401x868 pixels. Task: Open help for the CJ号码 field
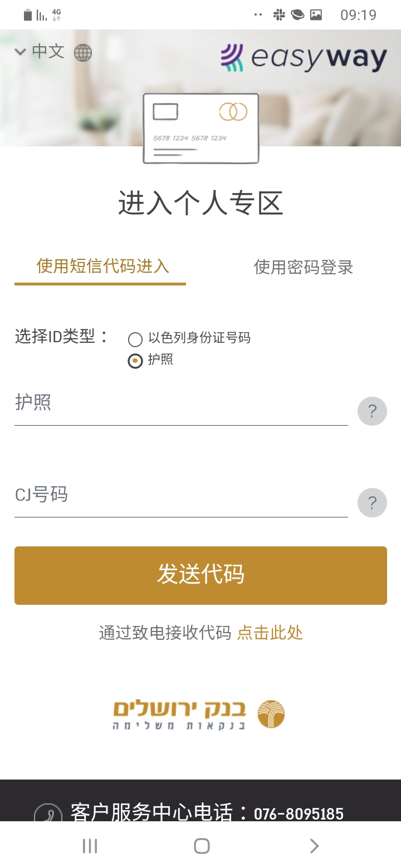pyautogui.click(x=372, y=504)
